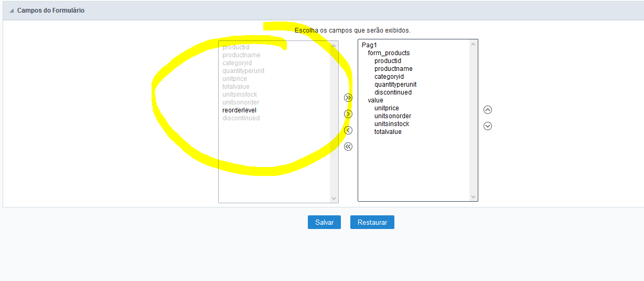This screenshot has width=644, height=281.
Task: Click the left list scrollbar down arrow
Action: (334, 198)
